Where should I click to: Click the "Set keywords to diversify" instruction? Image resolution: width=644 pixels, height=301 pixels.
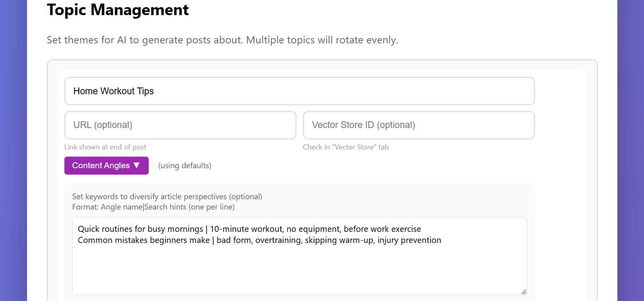(167, 196)
